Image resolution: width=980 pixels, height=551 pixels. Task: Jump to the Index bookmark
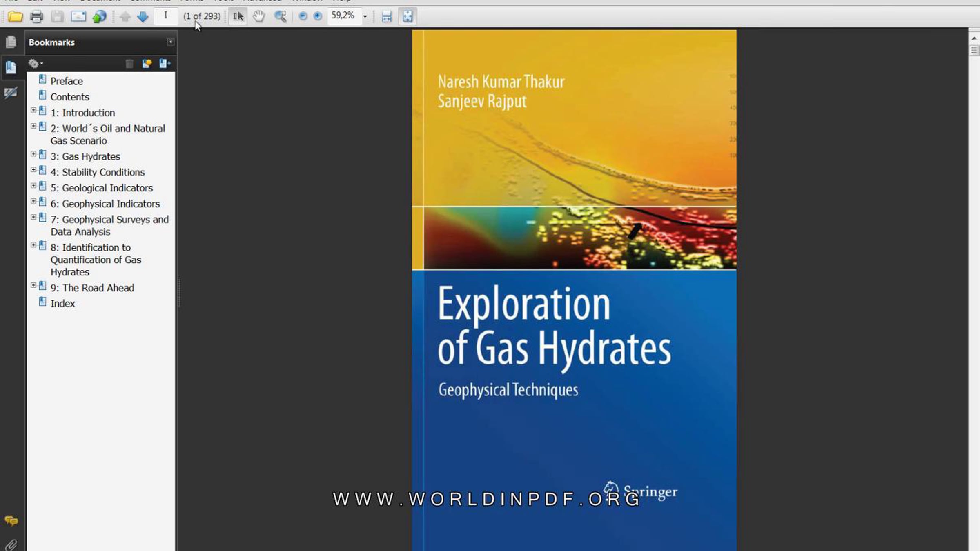coord(62,303)
